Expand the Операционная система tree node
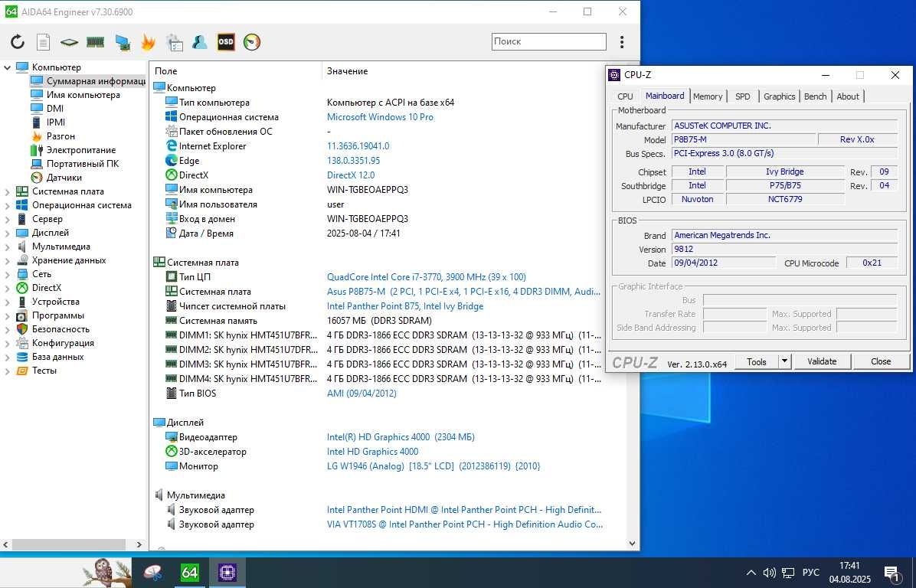916x588 pixels. coord(8,205)
